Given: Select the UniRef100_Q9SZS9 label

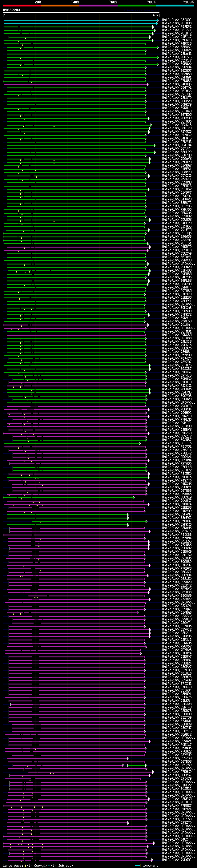Looking at the screenshot, I should click(x=177, y=758).
